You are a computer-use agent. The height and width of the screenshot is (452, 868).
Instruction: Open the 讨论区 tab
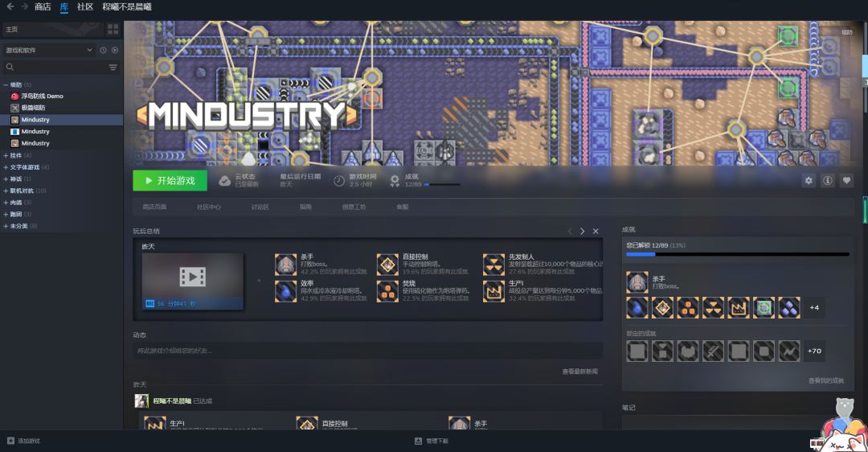click(260, 207)
